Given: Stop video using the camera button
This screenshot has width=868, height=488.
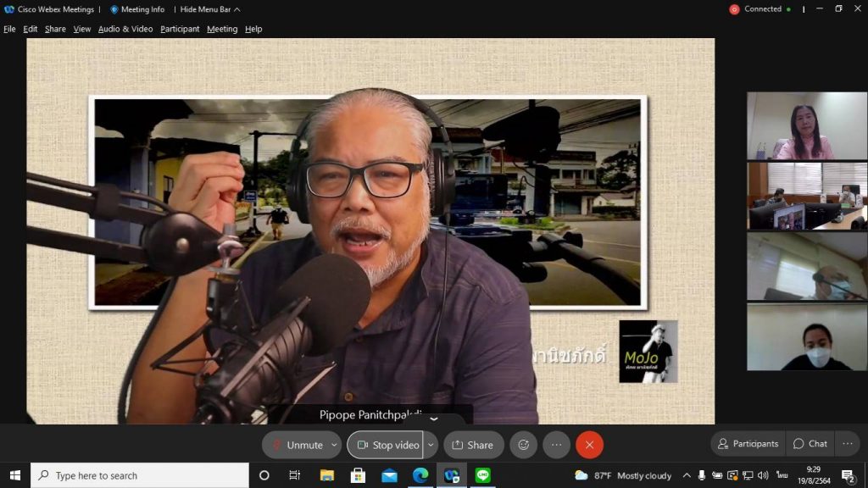Looking at the screenshot, I should click(386, 445).
